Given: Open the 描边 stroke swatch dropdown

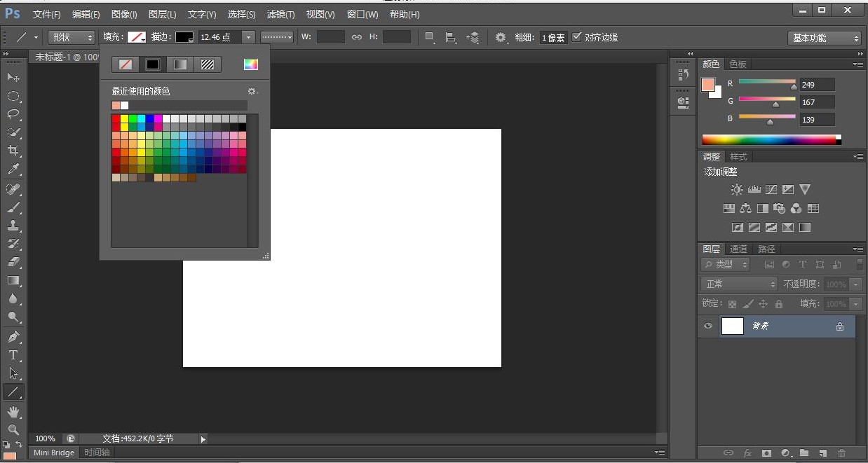Looking at the screenshot, I should (184, 37).
